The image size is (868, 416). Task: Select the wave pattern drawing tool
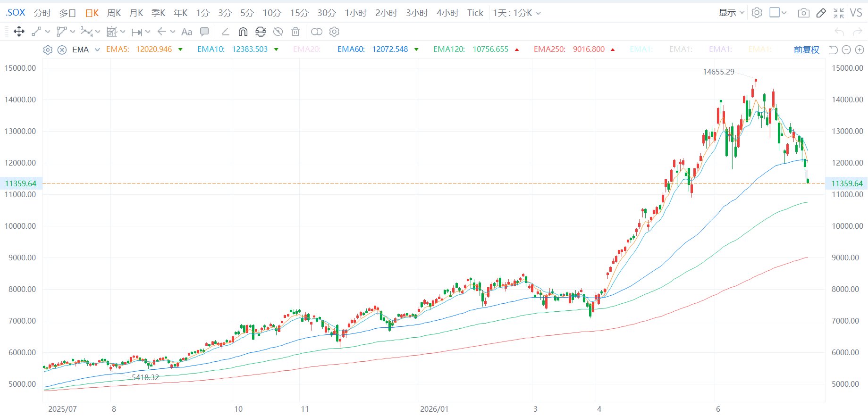(x=86, y=32)
